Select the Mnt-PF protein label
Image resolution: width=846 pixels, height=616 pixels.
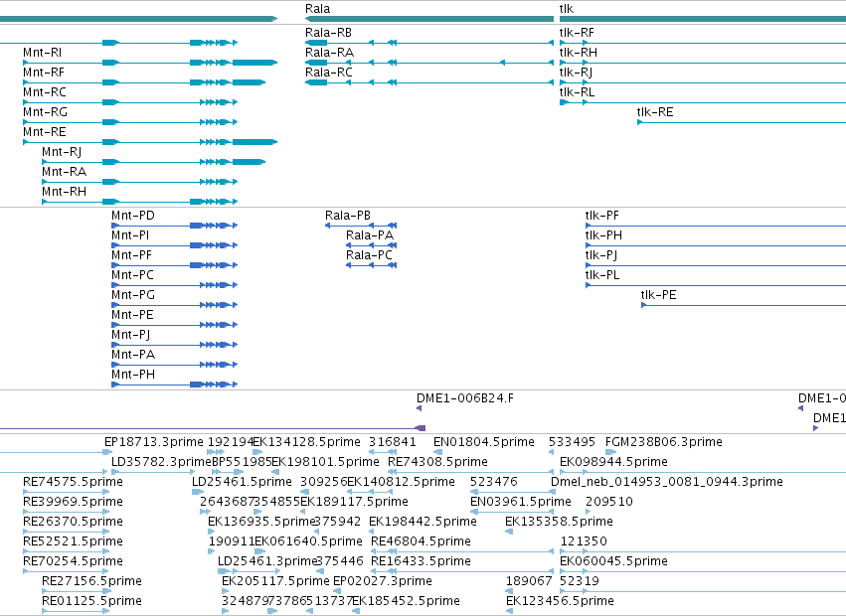(x=131, y=256)
